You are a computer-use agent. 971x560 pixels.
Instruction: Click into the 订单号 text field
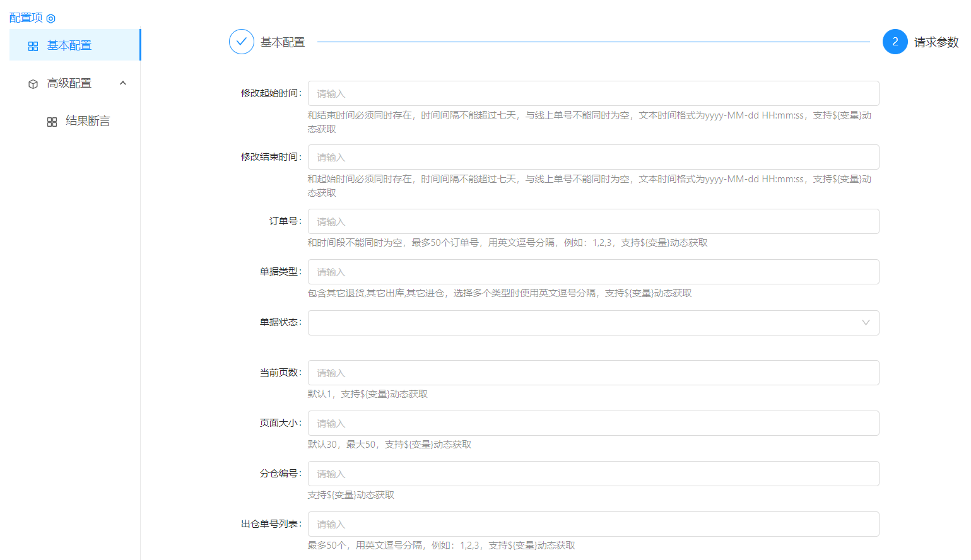coord(593,221)
